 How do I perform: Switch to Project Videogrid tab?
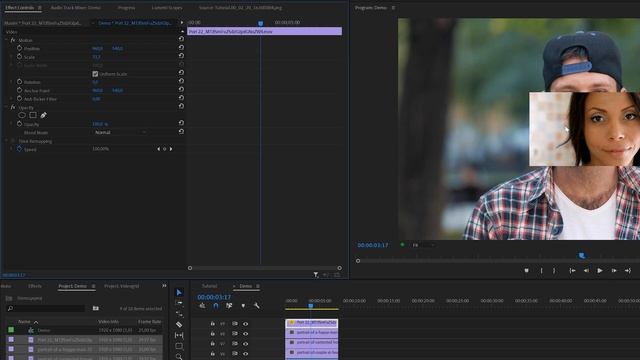pos(122,286)
